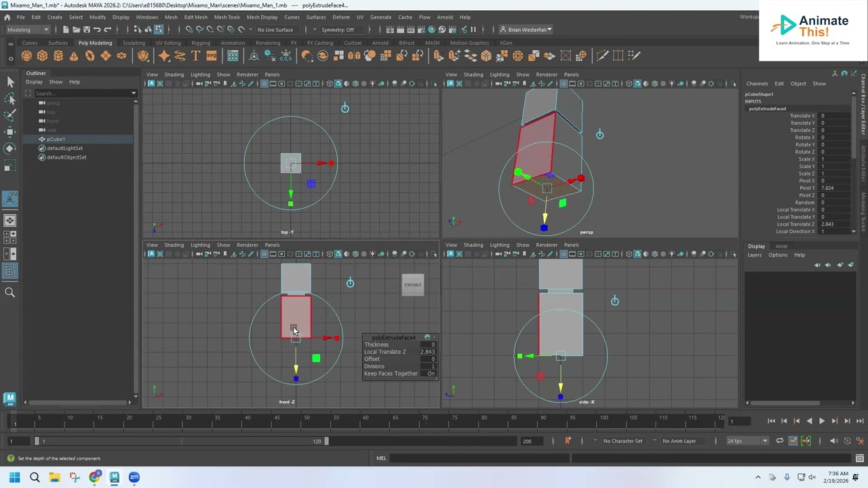
Task: Create a polygon plane from the shelf
Action: [106, 56]
